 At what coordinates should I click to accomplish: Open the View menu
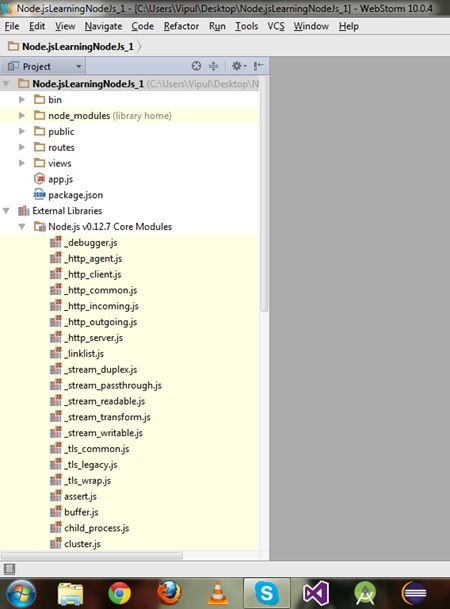pyautogui.click(x=65, y=26)
